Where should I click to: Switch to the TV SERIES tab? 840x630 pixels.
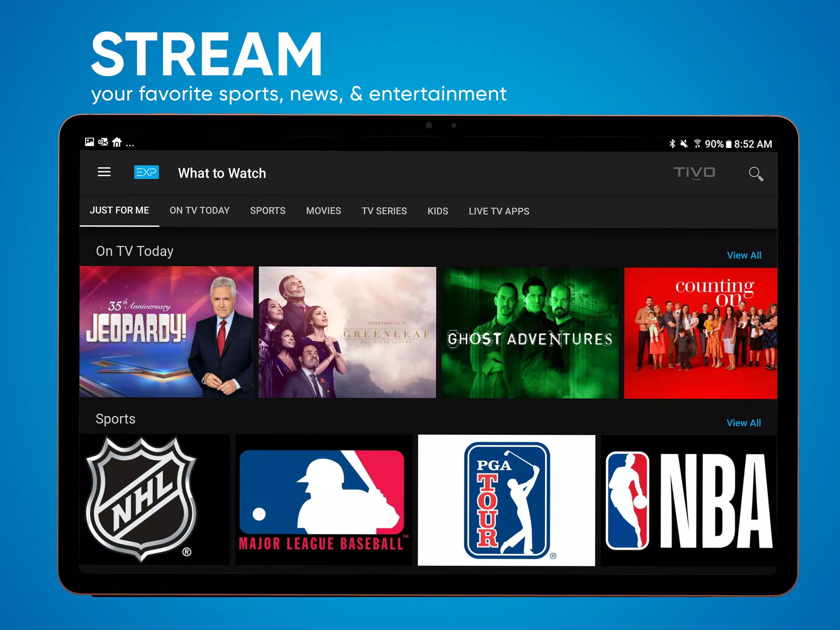(384, 211)
